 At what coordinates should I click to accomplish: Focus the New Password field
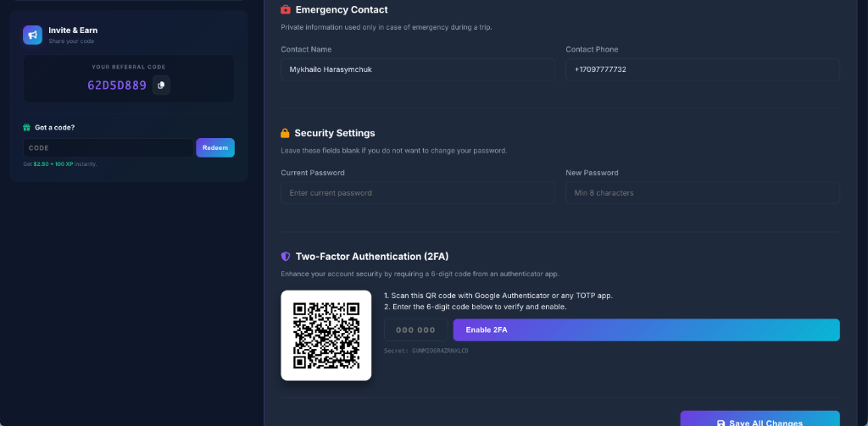tap(703, 193)
